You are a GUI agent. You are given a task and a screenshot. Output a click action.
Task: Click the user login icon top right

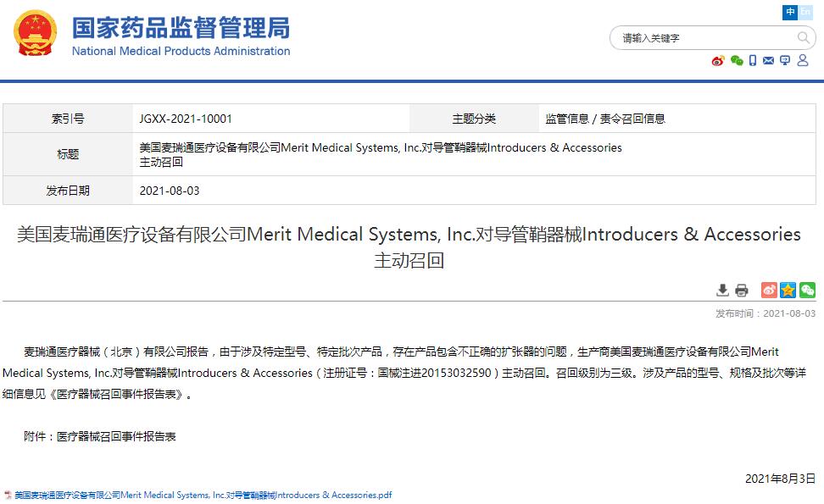point(802,61)
